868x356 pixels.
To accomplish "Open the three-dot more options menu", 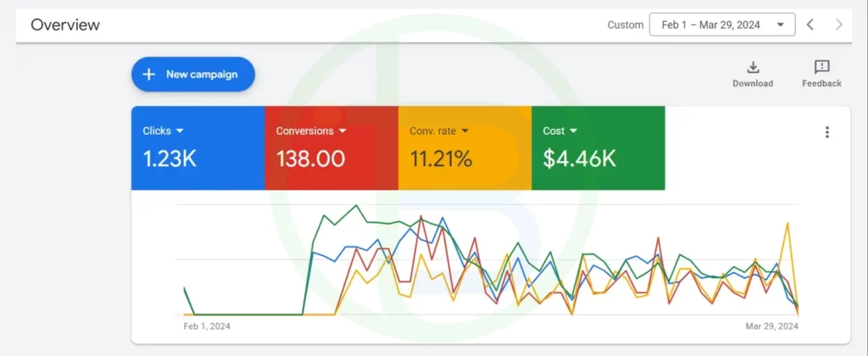I will tap(827, 132).
